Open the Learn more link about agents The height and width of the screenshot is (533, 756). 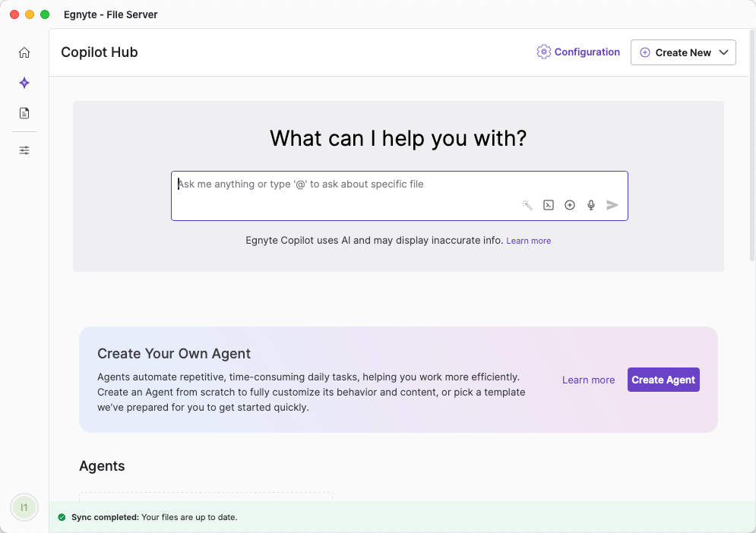(x=588, y=380)
